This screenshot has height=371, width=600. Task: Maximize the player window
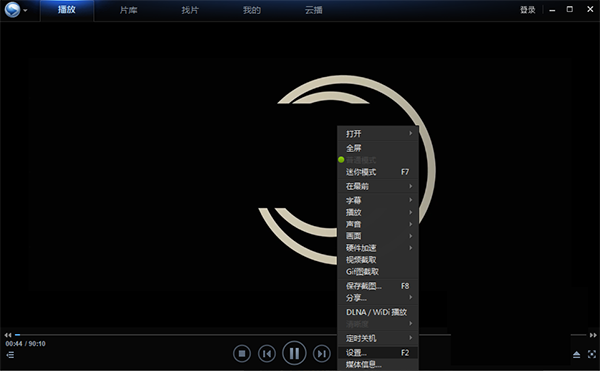pos(570,9)
